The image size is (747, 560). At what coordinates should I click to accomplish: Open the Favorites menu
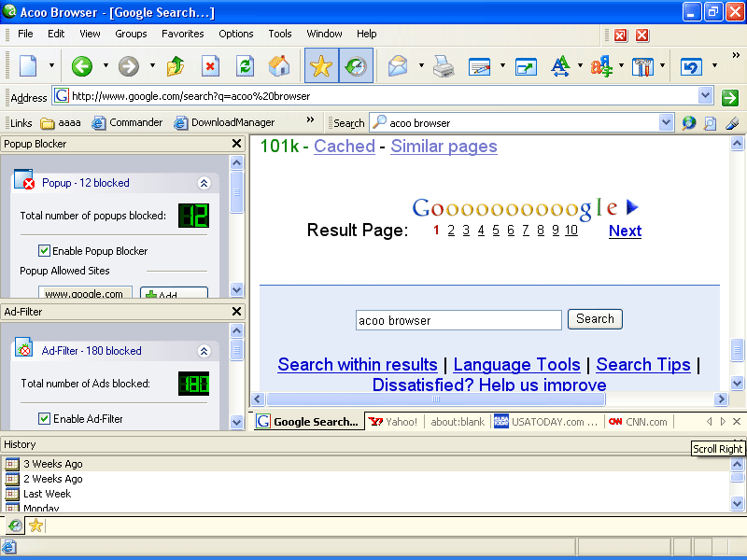click(182, 34)
